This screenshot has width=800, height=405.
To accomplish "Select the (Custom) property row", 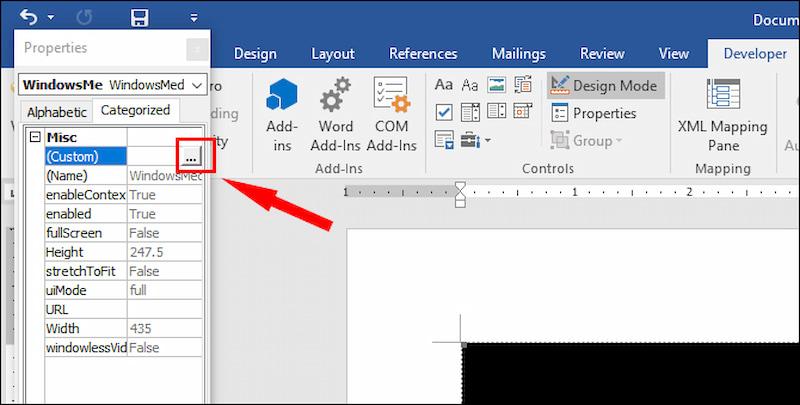I will click(85, 156).
